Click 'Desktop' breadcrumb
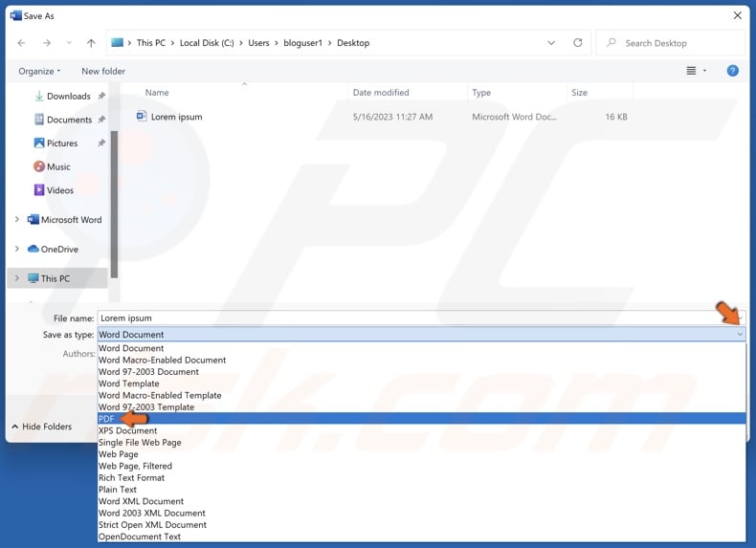Image resolution: width=756 pixels, height=548 pixels. coord(353,43)
